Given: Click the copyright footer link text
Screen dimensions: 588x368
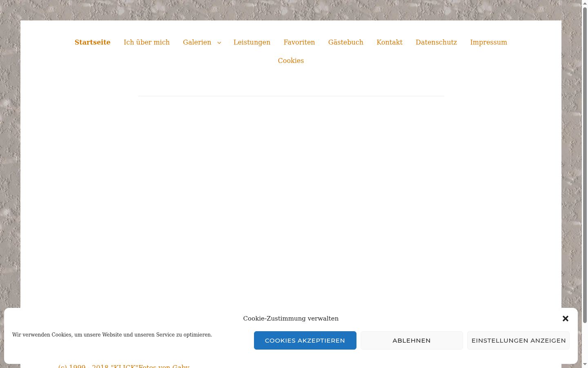Looking at the screenshot, I should pos(124,366).
